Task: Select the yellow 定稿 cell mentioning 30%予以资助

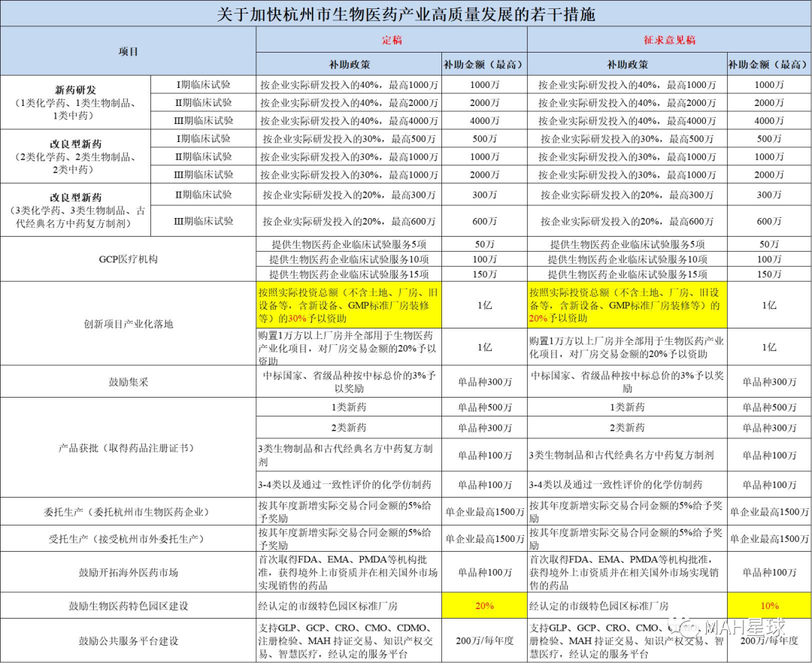Action: [x=350, y=305]
